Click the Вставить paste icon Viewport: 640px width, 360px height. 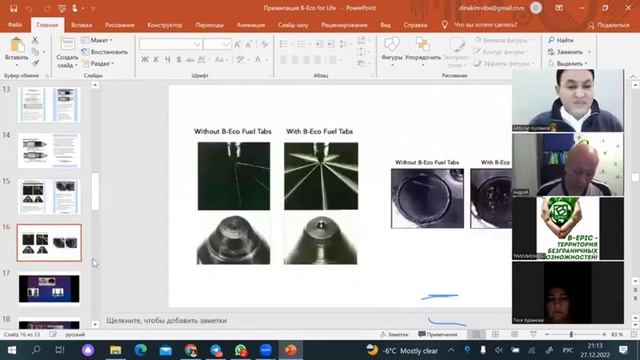(x=17, y=45)
